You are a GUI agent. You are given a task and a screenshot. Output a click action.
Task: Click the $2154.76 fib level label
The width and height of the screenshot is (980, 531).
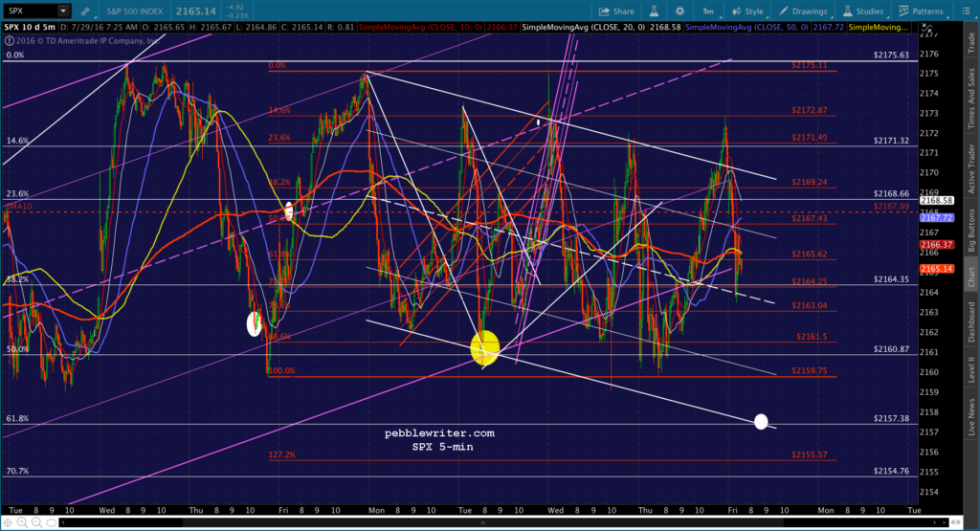click(x=891, y=471)
